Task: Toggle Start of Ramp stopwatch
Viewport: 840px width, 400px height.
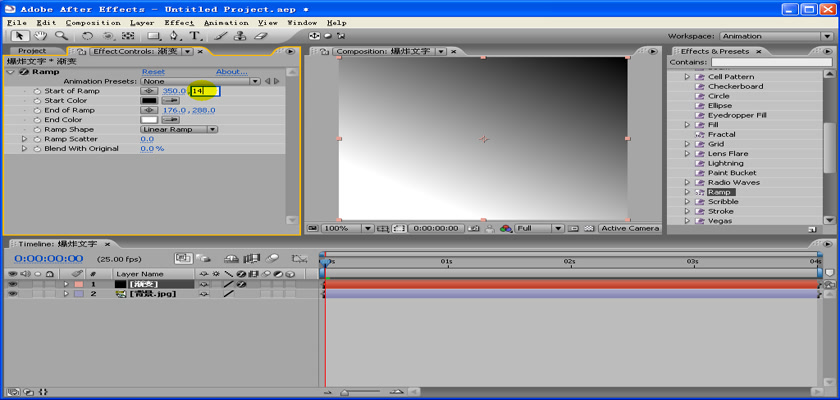Action: [37, 91]
